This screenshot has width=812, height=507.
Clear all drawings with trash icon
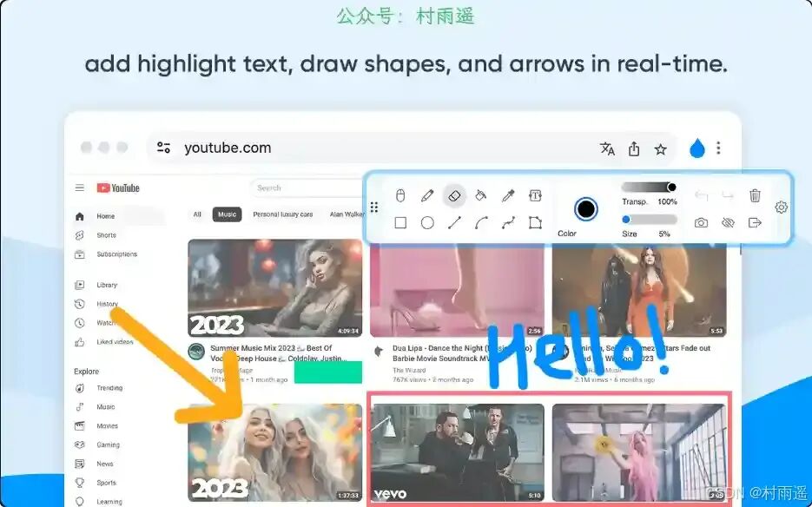(x=755, y=195)
